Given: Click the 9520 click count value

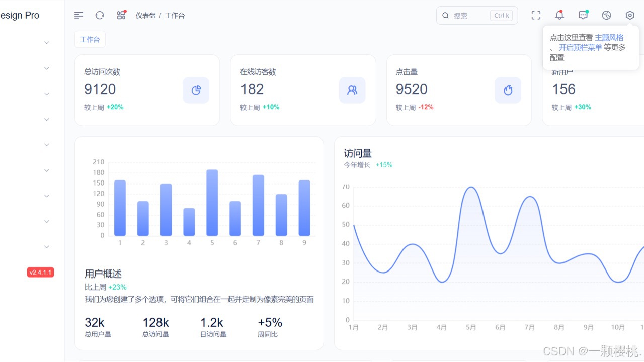Looking at the screenshot, I should tap(412, 89).
